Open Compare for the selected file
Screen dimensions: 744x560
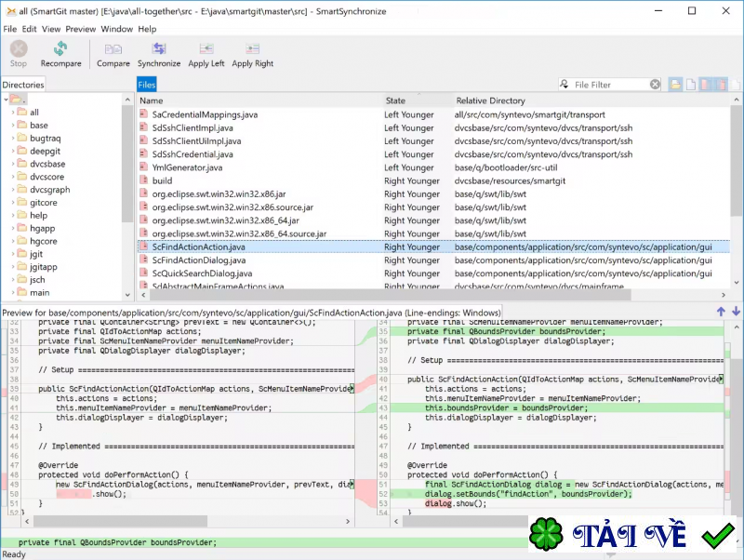point(113,54)
